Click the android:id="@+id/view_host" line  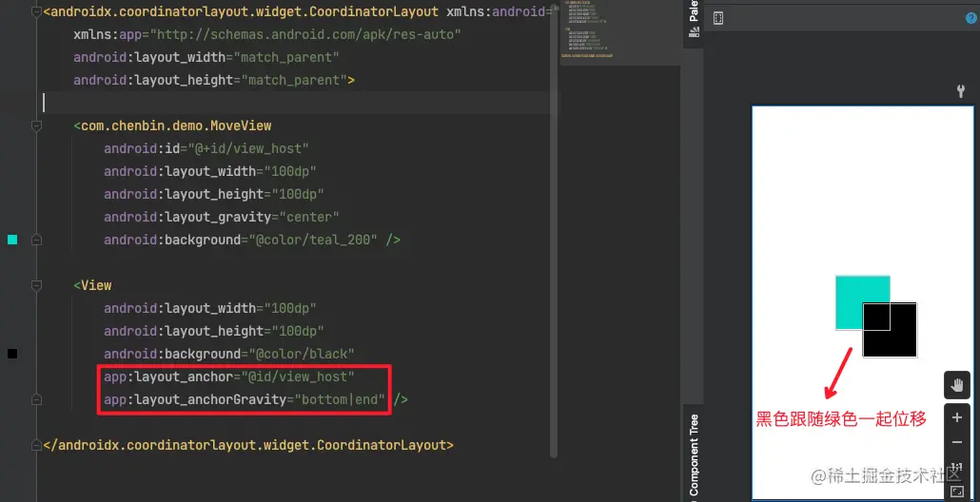tap(206, 148)
